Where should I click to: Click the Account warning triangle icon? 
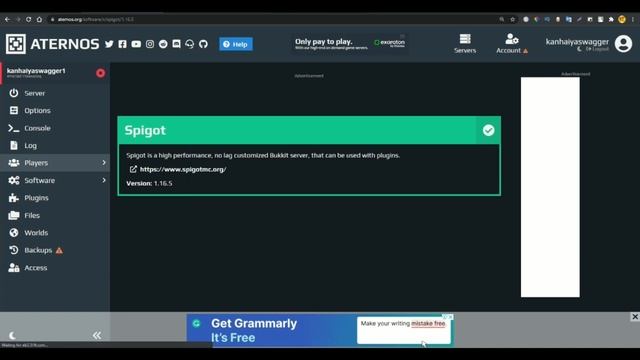525,51
